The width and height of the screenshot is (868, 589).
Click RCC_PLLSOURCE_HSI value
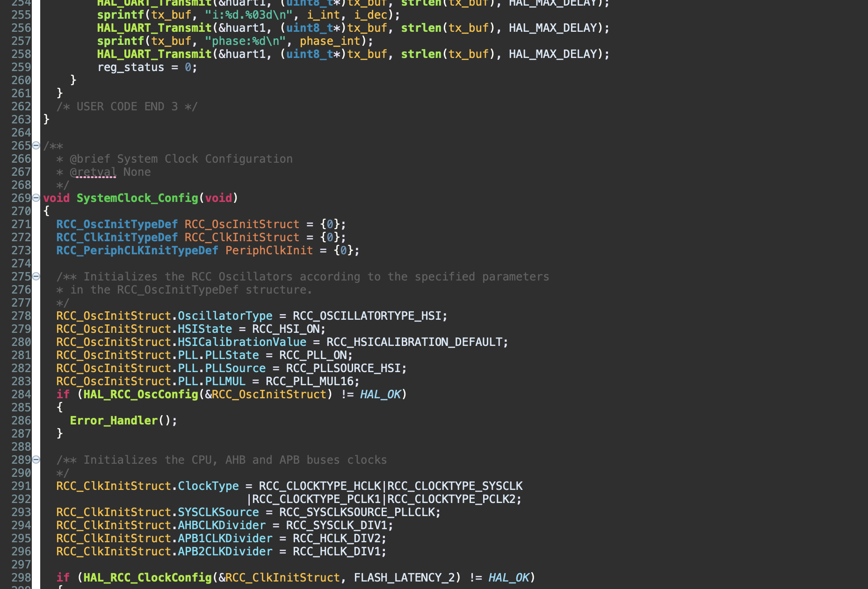pos(343,368)
